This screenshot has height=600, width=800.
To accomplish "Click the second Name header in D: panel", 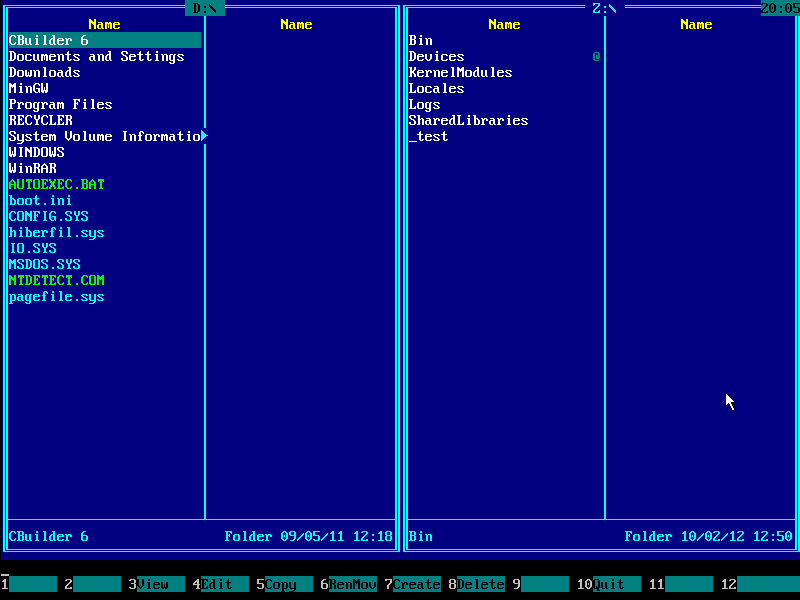I will (296, 24).
